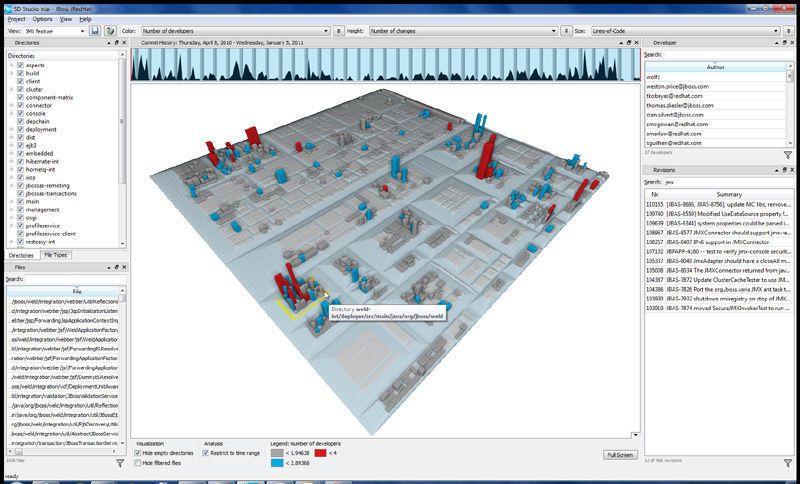Image resolution: width=800 pixels, height=484 pixels.
Task: Undock the Developer panel
Action: click(x=784, y=43)
